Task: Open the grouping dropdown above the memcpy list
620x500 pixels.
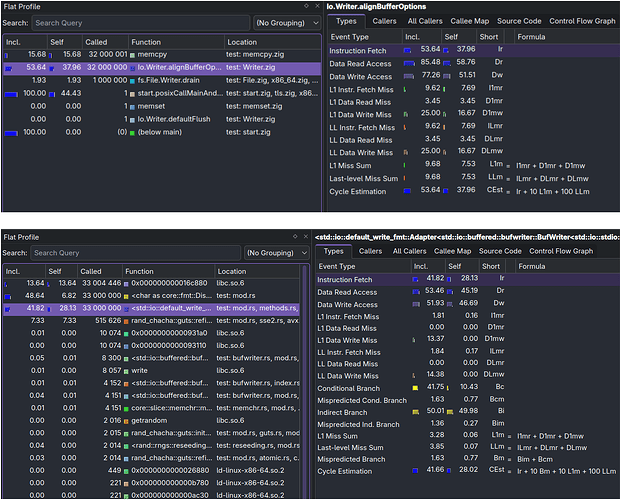Action: pos(286,22)
